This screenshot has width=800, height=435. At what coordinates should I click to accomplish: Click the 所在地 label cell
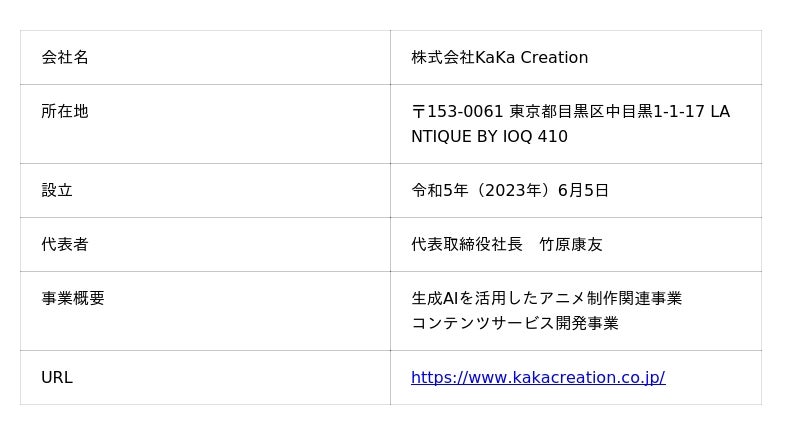(65, 111)
